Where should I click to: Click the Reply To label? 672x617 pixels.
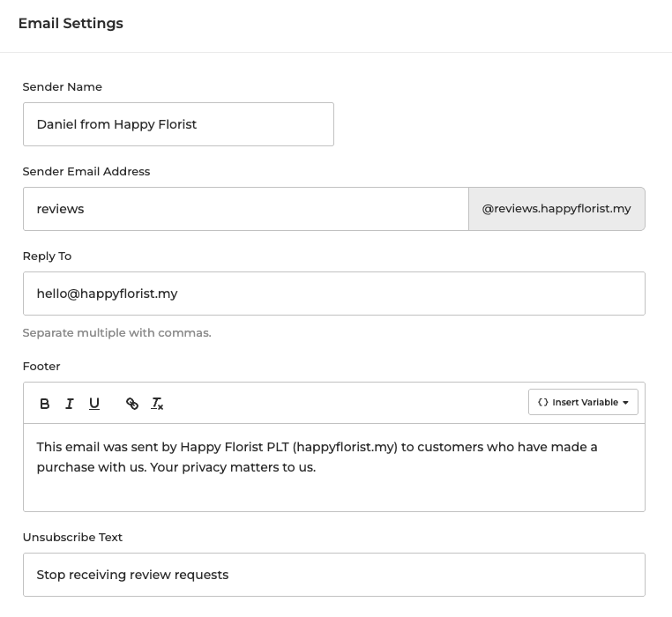pyautogui.click(x=47, y=256)
